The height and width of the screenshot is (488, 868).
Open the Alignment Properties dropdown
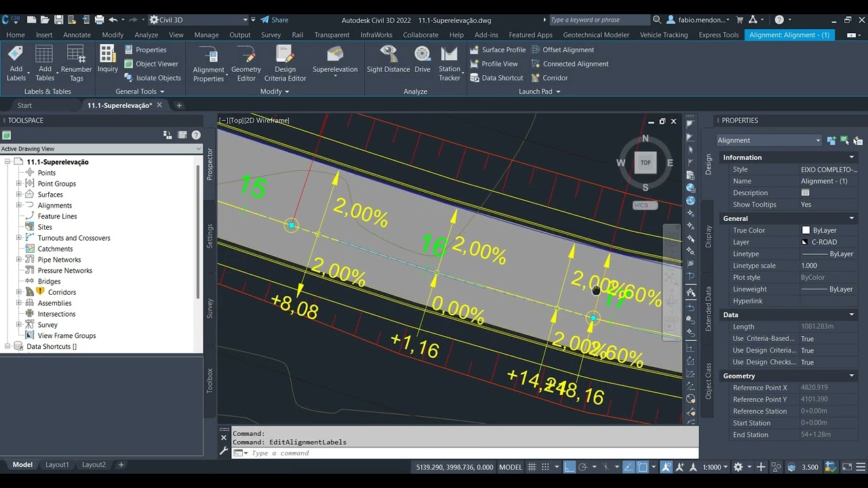pyautogui.click(x=209, y=75)
